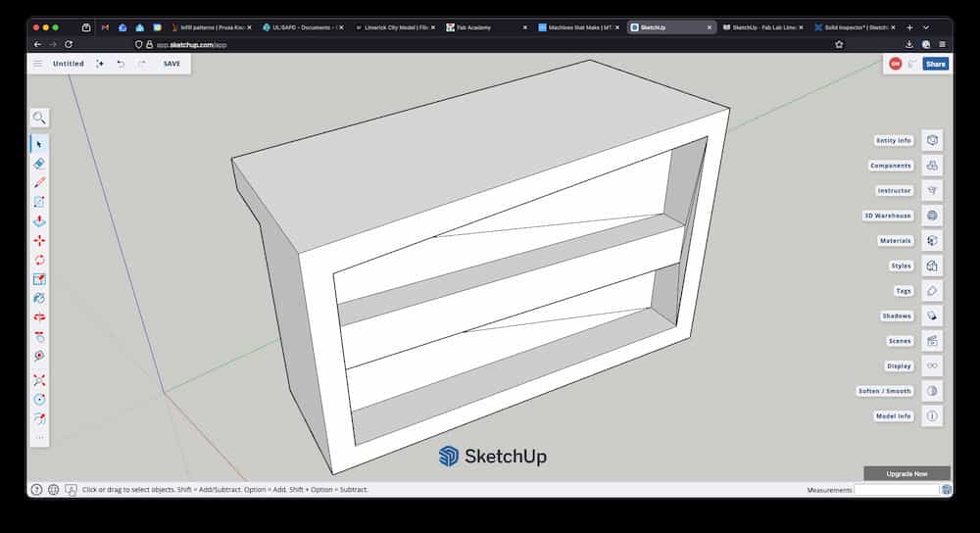Select the Eraser tool in left toolbar
The image size is (980, 533).
click(x=39, y=164)
